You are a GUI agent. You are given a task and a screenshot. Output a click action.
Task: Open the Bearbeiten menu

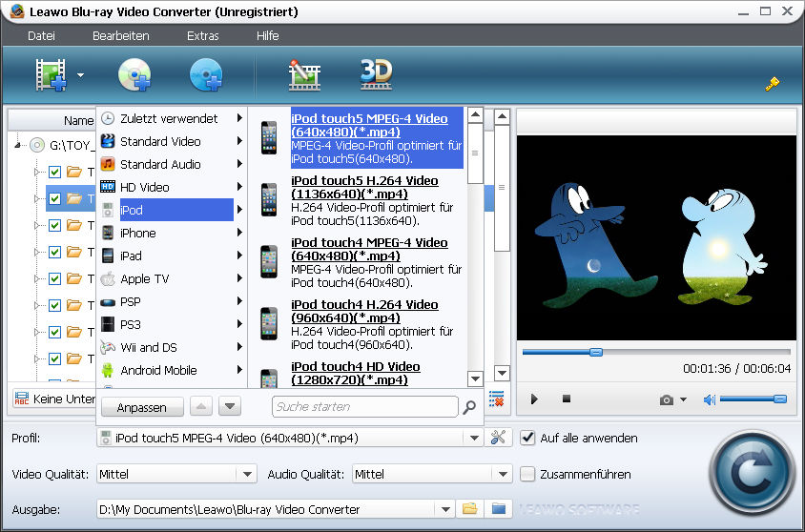[x=120, y=36]
